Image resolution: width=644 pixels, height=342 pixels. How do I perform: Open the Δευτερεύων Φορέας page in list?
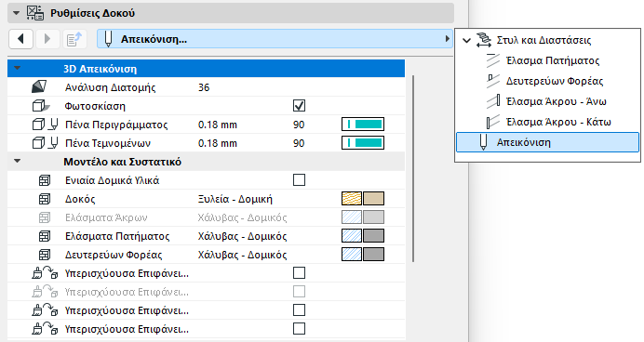pos(555,81)
